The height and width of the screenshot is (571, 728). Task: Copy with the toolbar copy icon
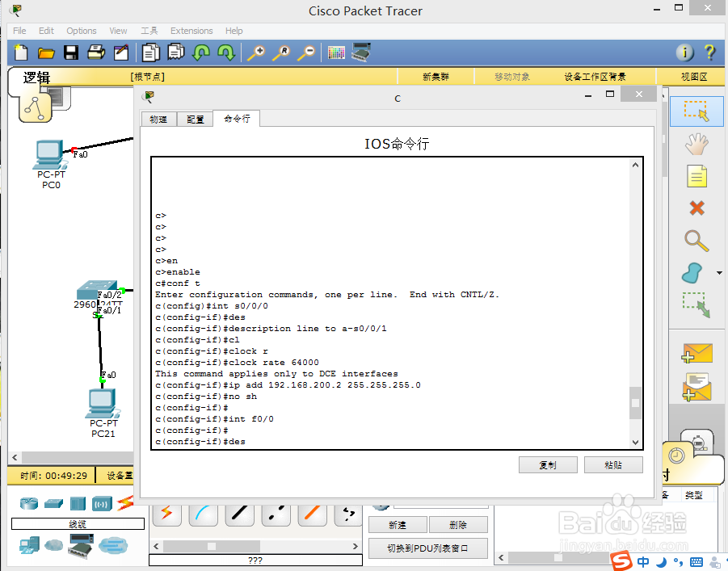151,52
